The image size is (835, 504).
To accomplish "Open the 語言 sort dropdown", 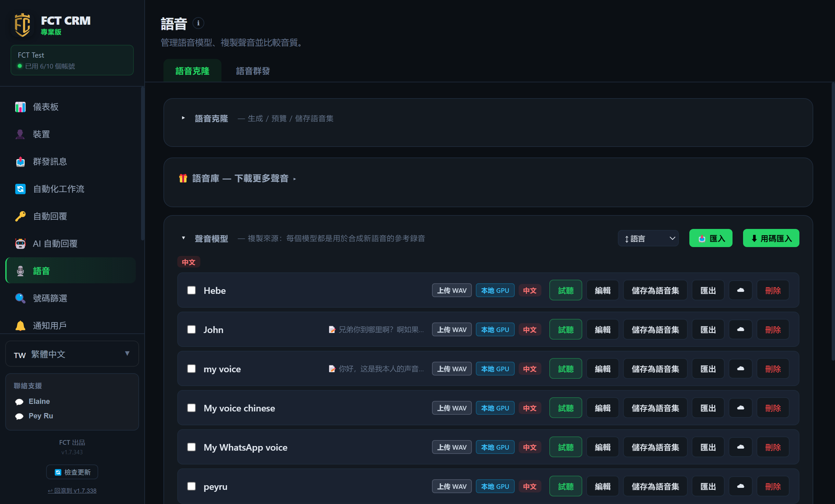I will coord(648,238).
